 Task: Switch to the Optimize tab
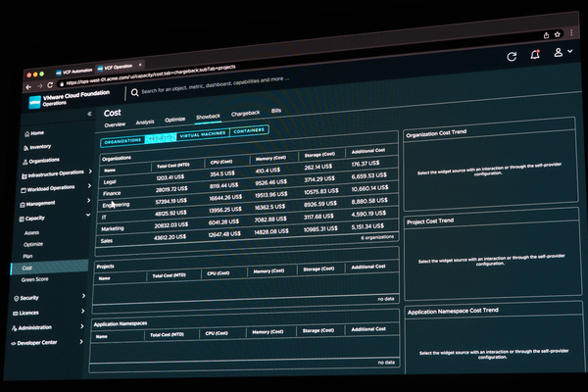pyautogui.click(x=174, y=120)
